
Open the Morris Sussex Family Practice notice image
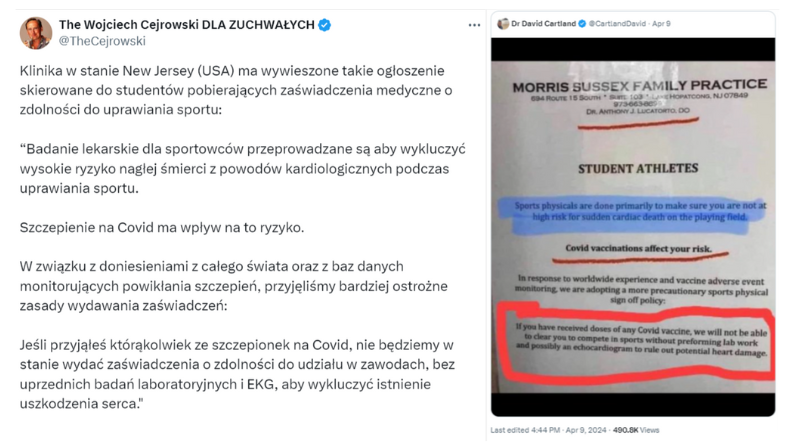point(633,227)
